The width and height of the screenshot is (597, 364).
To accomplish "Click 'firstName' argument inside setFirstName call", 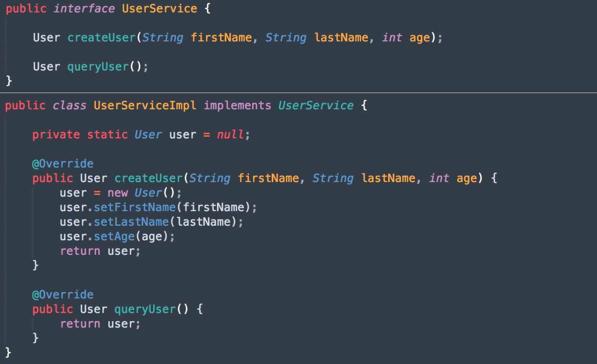I will click(214, 207).
